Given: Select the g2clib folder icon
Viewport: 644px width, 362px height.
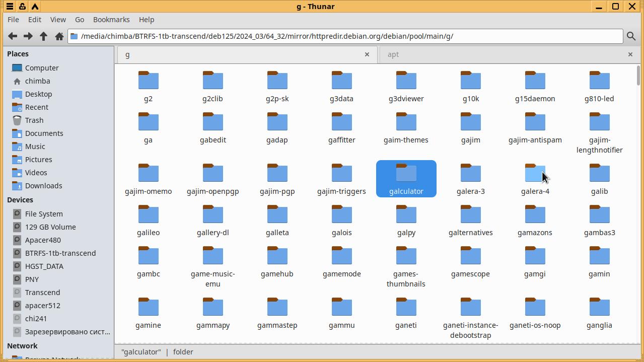Looking at the screenshot, I should tap(213, 81).
